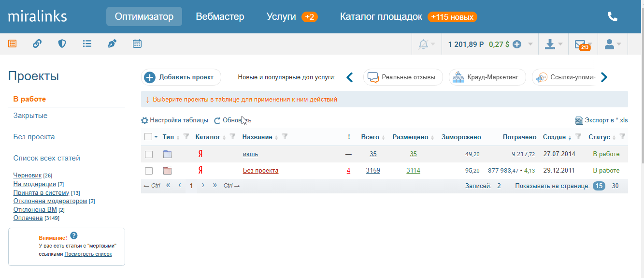Click the red folder icon for Без проекта

(x=168, y=171)
